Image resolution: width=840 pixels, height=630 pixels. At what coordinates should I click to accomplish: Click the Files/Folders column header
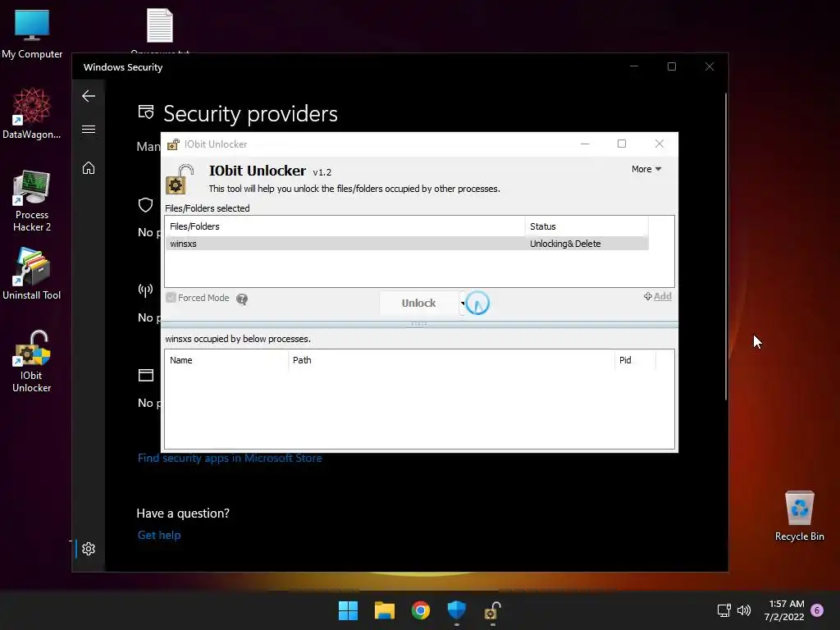[x=345, y=226]
